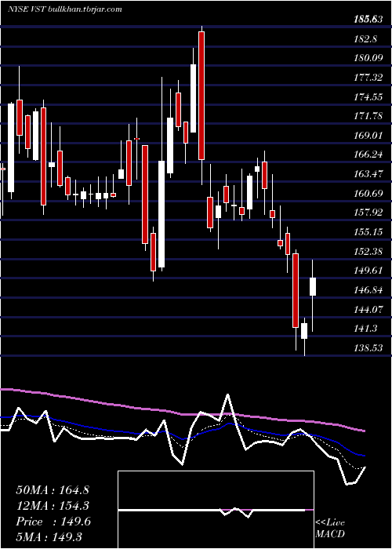392x549 pixels.
Task: Click the 50MA : 164.8 readout
Action: [53, 490]
